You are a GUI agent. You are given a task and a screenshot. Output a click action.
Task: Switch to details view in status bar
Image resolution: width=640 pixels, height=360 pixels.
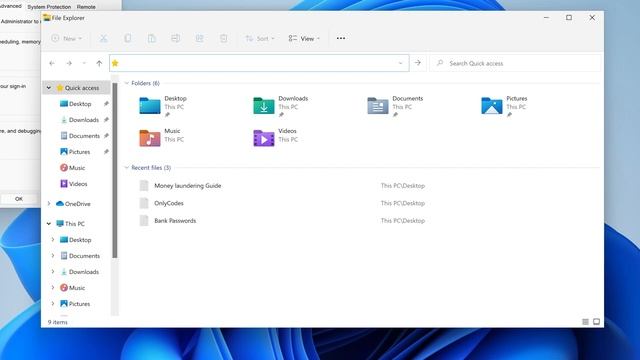pos(585,322)
